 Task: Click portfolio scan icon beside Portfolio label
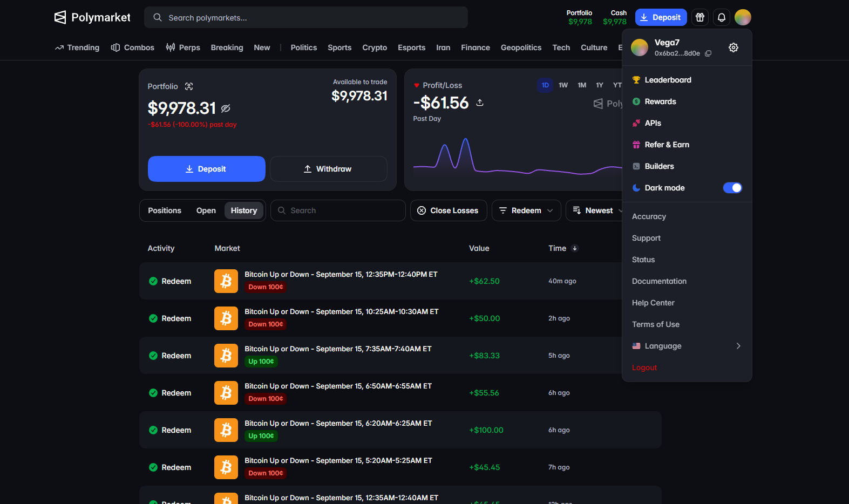point(189,86)
